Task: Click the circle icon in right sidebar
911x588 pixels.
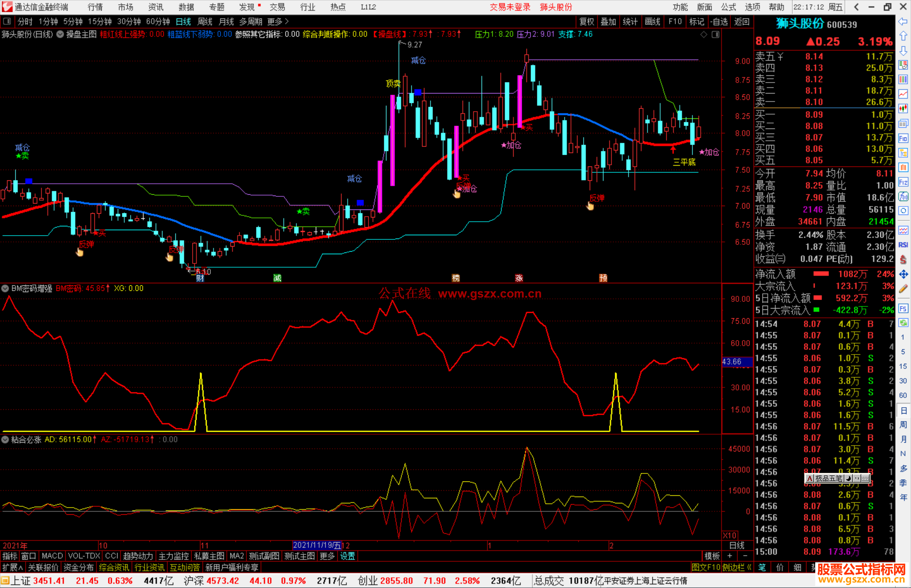Action: (903, 211)
